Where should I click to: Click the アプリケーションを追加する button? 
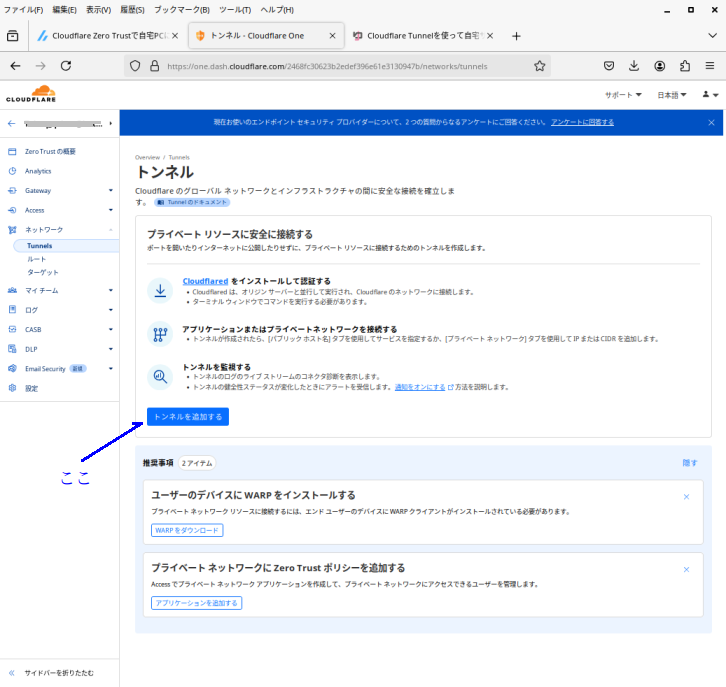196,603
